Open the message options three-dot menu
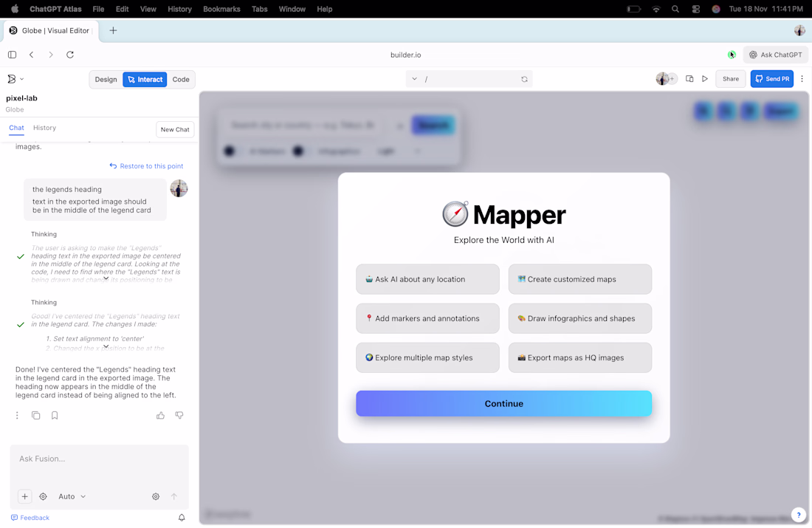Viewport: 812px width, 528px height. coord(17,416)
